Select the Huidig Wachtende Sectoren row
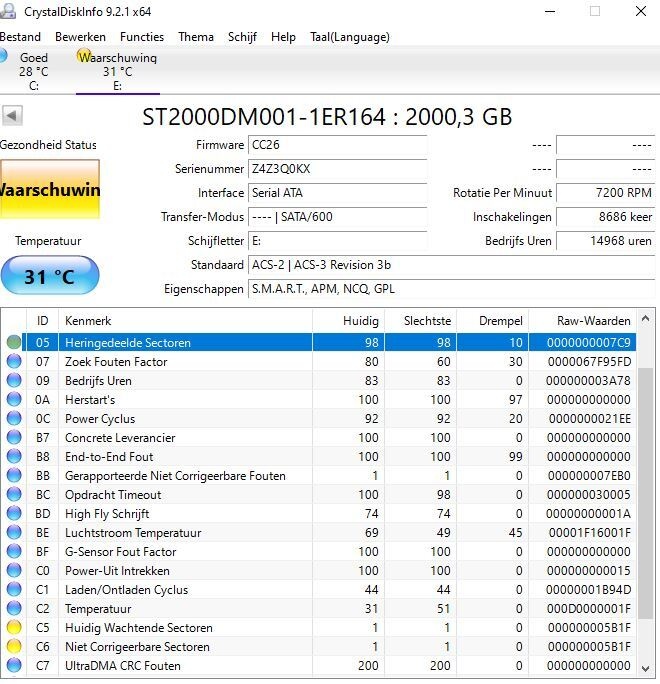The width and height of the screenshot is (660, 684). [318, 628]
